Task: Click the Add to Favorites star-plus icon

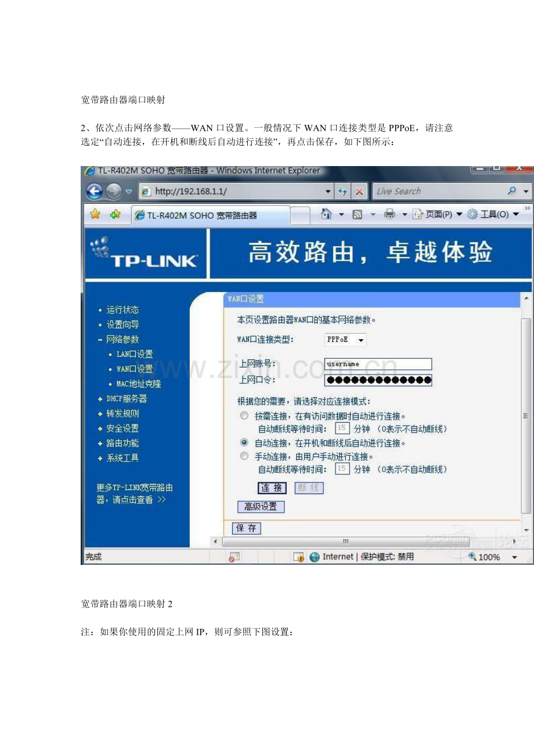Action: pyautogui.click(x=115, y=214)
